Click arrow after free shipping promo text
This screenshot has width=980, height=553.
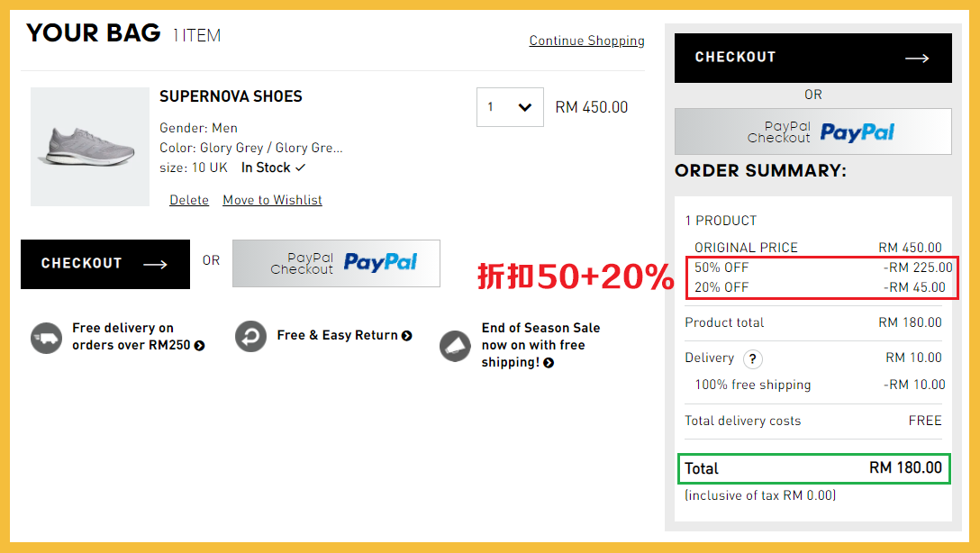tap(549, 363)
